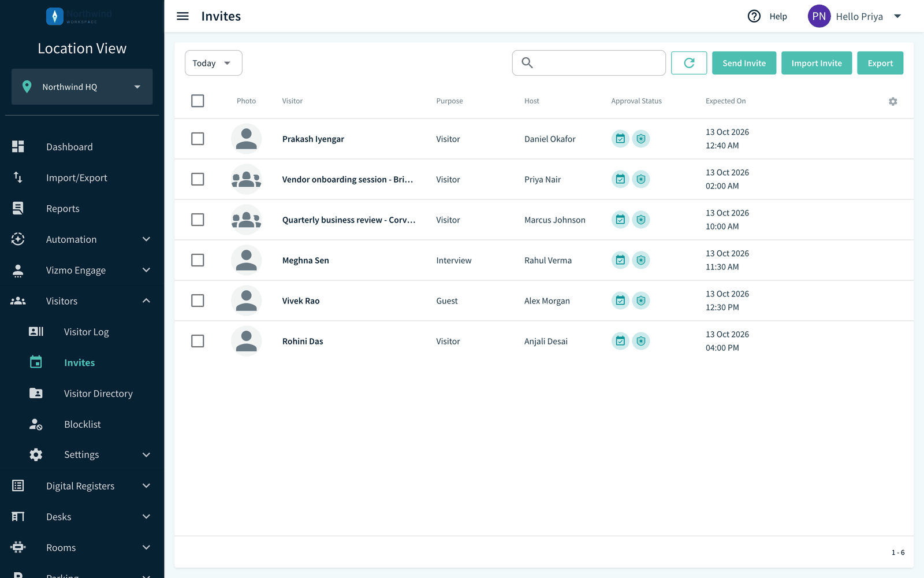924x578 pixels.
Task: Open Import/Export from the sidebar
Action: tap(82, 177)
